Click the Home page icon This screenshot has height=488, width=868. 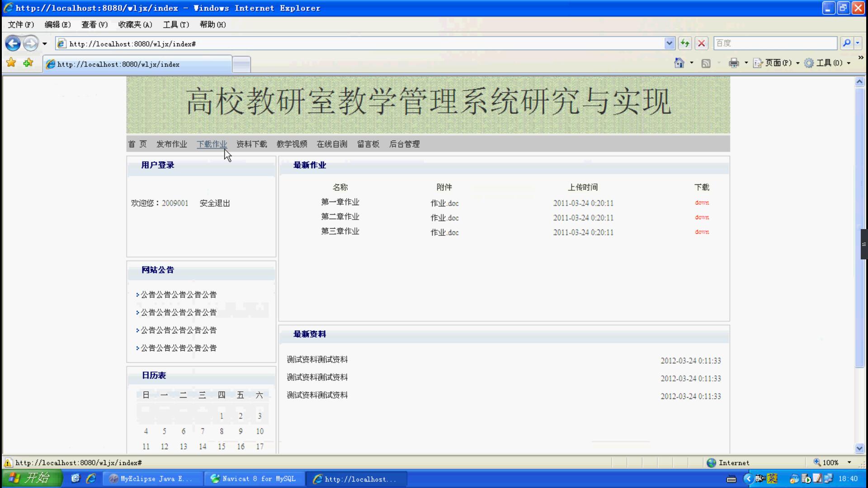(x=679, y=63)
